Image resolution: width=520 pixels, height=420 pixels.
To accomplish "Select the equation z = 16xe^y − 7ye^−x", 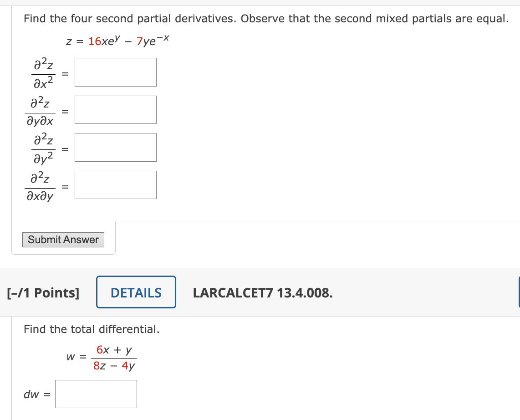I will (x=117, y=40).
